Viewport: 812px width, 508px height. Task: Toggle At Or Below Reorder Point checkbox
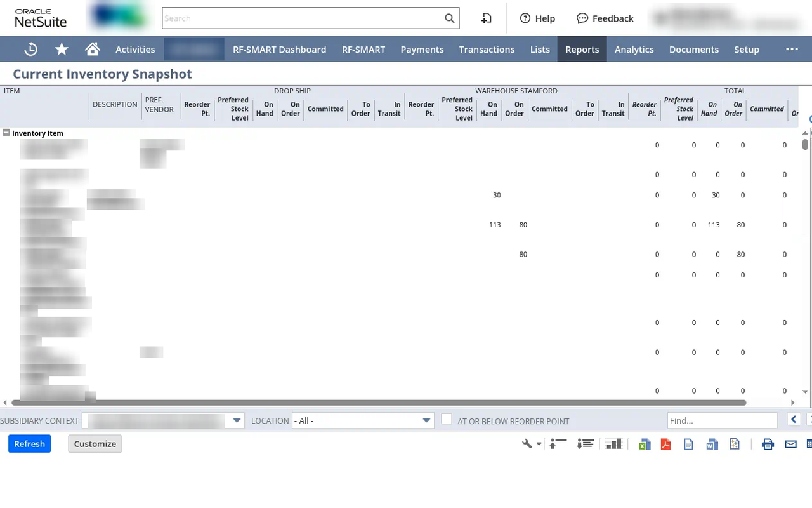click(447, 419)
